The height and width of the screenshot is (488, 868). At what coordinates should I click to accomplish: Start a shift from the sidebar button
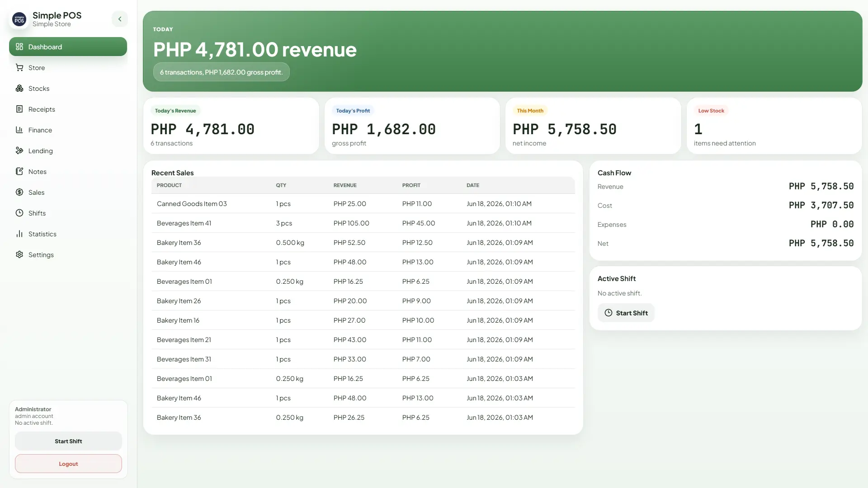pyautogui.click(x=68, y=441)
